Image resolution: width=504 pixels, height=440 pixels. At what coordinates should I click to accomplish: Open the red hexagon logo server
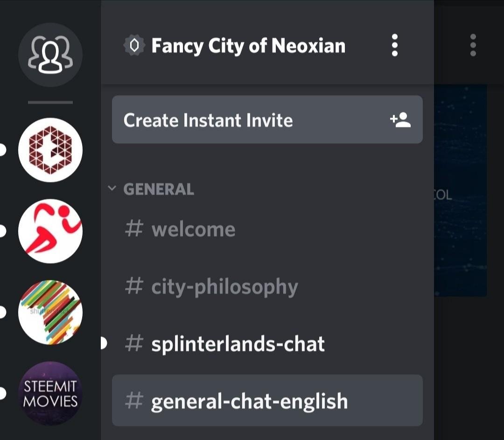pyautogui.click(x=50, y=150)
